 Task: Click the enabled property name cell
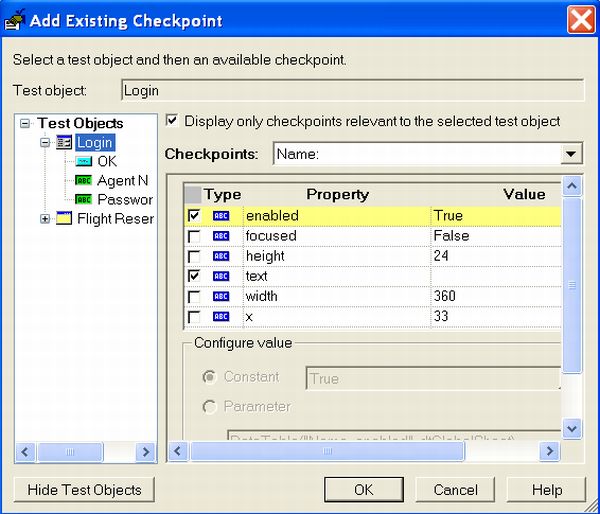coord(337,216)
